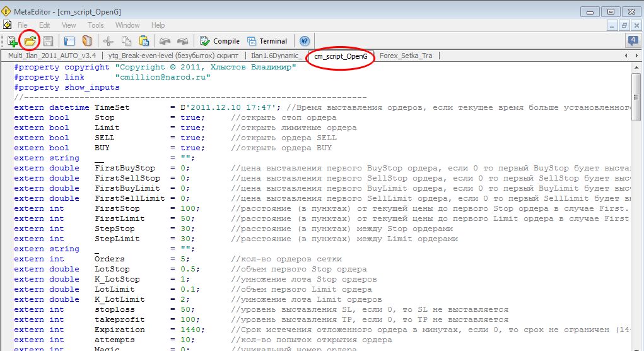Switch to the Multi_Ilan_2011_AUTO_v3.4 tab

click(52, 56)
